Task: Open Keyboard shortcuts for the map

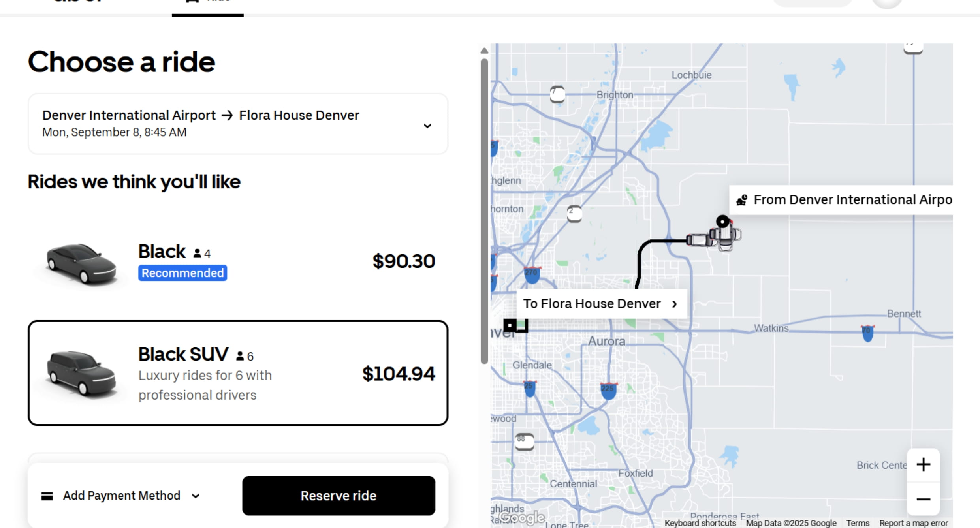Action: pos(700,523)
